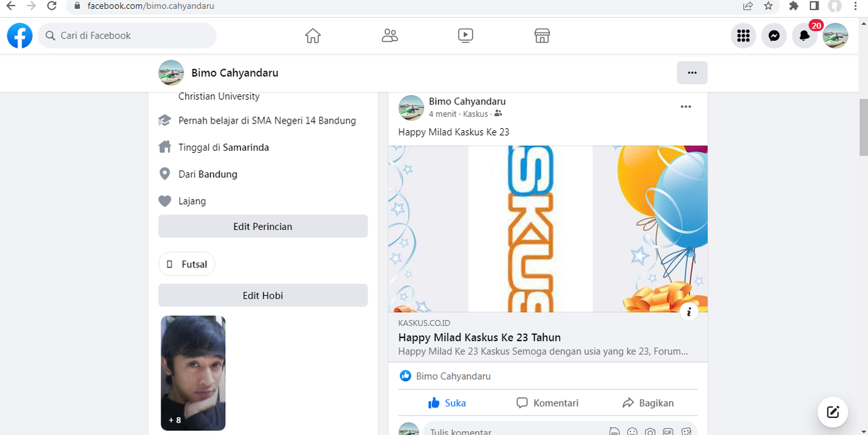Click the new message compose floating button

833,412
